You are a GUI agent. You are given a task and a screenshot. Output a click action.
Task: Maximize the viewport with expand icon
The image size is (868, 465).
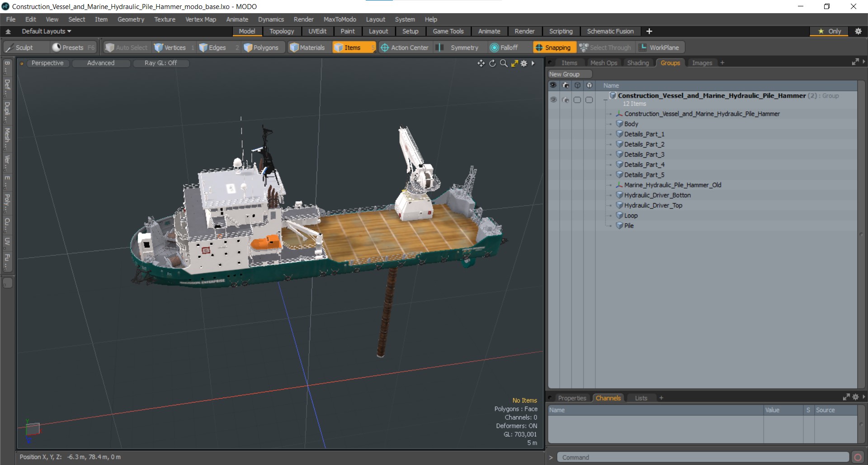click(x=514, y=63)
